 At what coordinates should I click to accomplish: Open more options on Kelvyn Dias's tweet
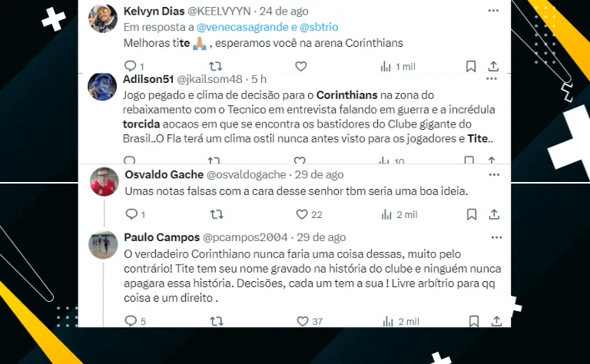coord(493,10)
